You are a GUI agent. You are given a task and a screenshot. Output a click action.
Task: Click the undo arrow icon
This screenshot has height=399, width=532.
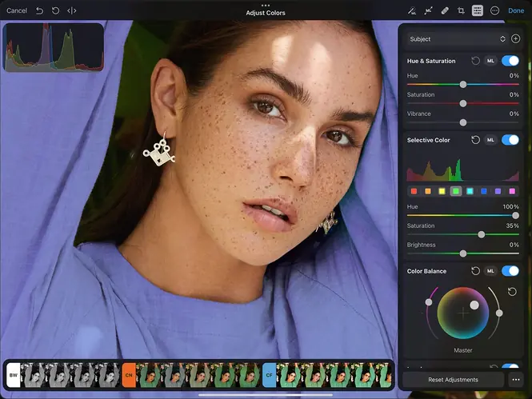point(39,11)
